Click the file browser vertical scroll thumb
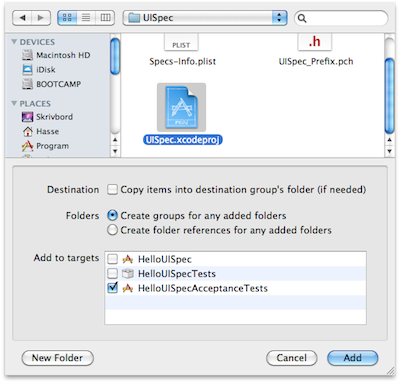The width and height of the screenshot is (400, 383). pos(389,96)
